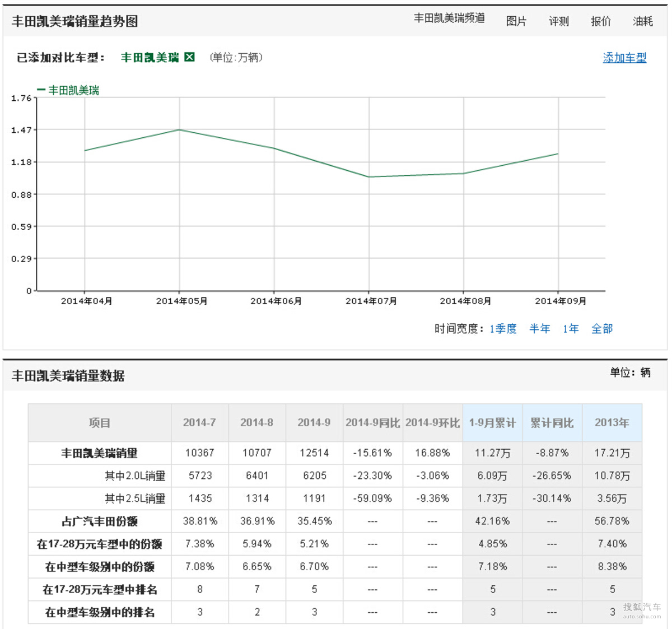Click the 添加车型 link

coord(624,58)
